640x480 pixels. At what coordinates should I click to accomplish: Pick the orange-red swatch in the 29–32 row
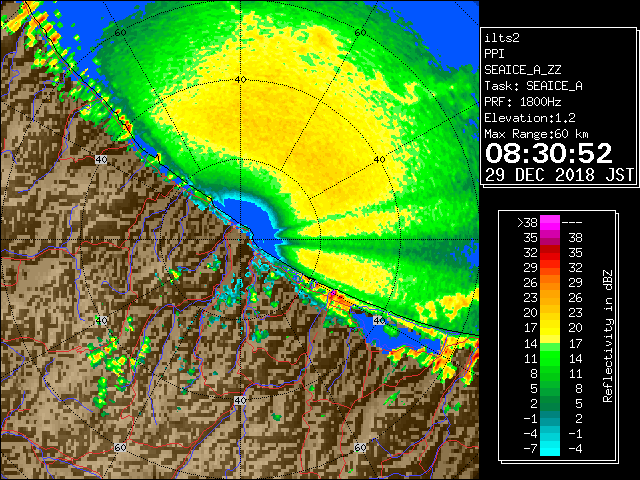pyautogui.click(x=550, y=268)
